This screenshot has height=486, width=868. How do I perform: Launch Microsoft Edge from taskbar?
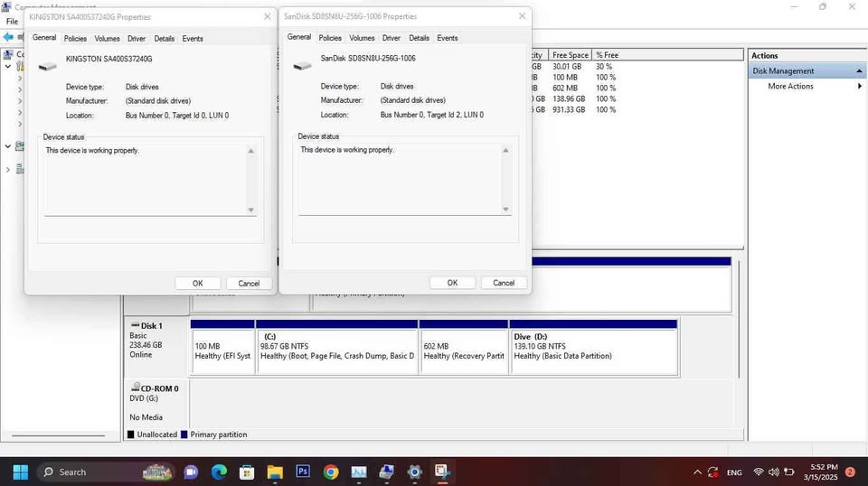[219, 472]
